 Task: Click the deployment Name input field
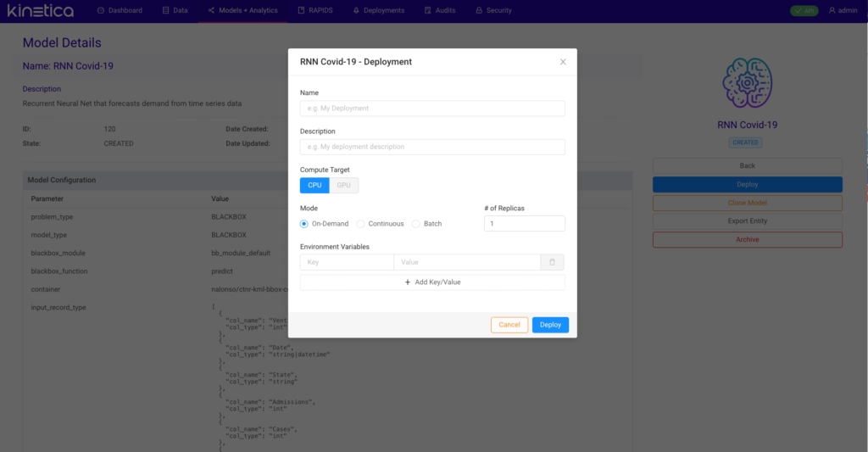pos(432,109)
